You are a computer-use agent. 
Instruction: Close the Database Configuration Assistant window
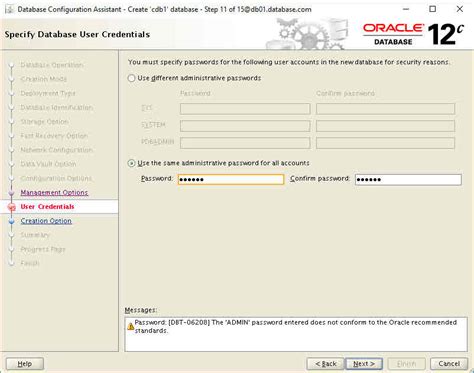pos(460,9)
